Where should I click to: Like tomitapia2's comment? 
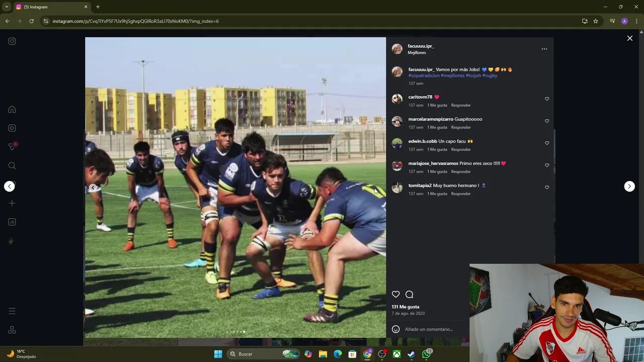click(547, 188)
